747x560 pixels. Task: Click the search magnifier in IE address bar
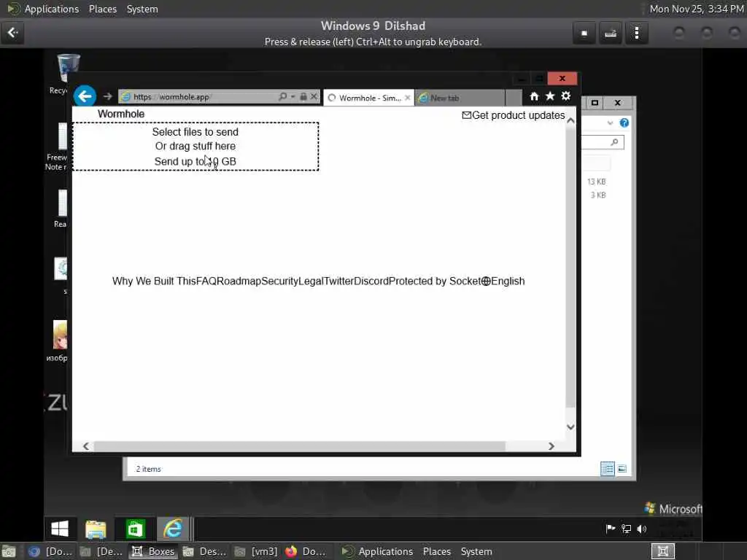point(282,97)
